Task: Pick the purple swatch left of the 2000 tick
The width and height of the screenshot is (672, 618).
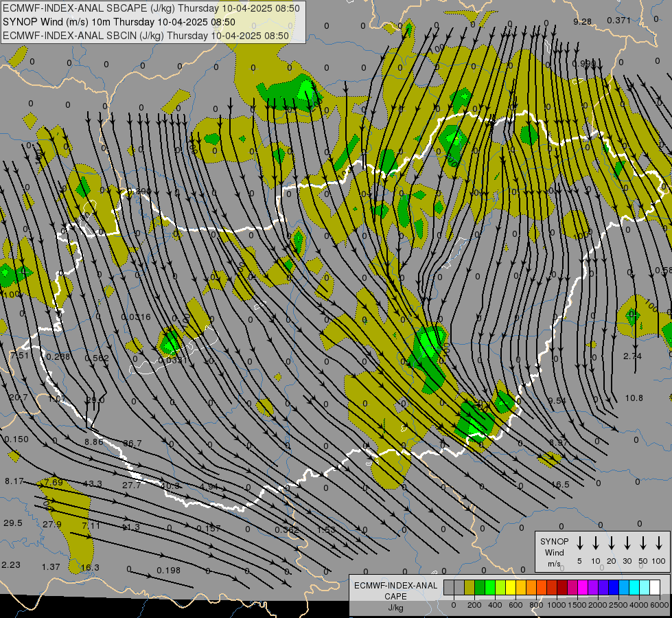Action: point(592,587)
